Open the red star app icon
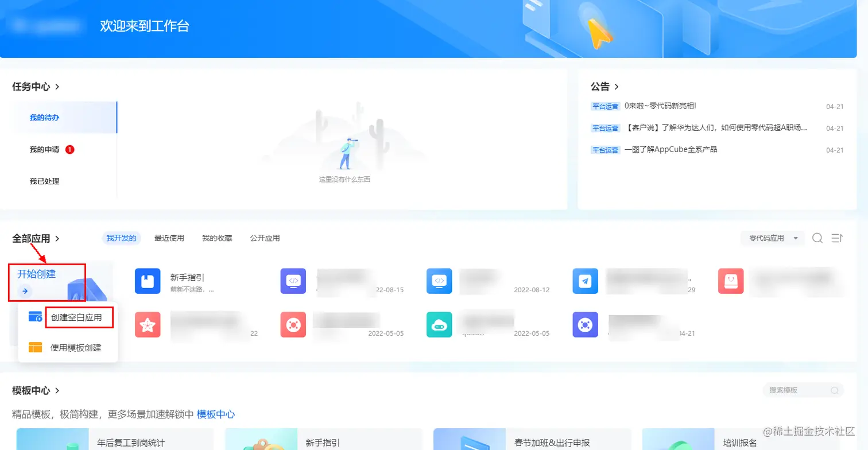868x450 pixels. 148,325
